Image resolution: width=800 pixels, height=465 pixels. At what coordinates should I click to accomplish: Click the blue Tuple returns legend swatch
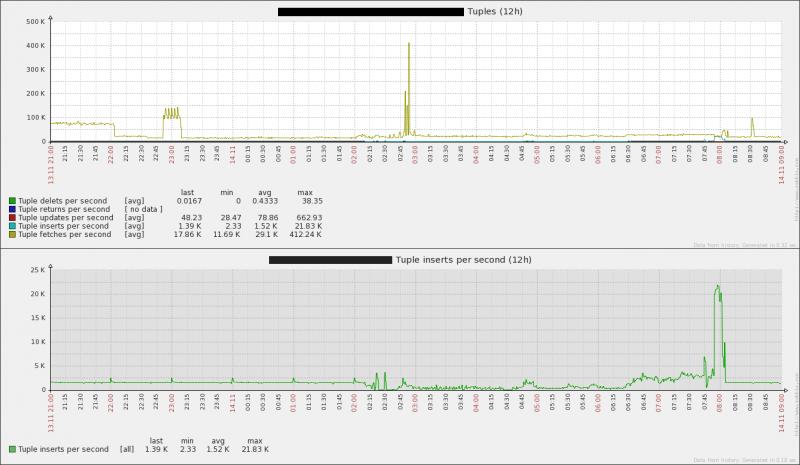12,209
